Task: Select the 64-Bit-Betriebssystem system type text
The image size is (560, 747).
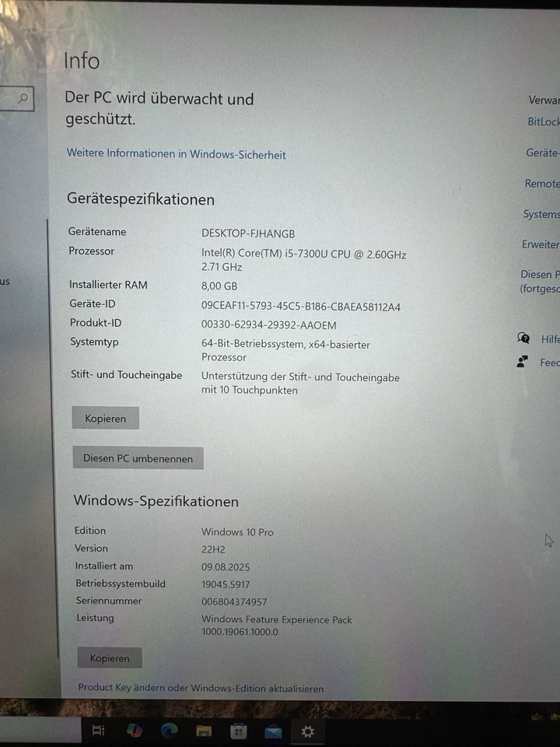Action: point(285,350)
